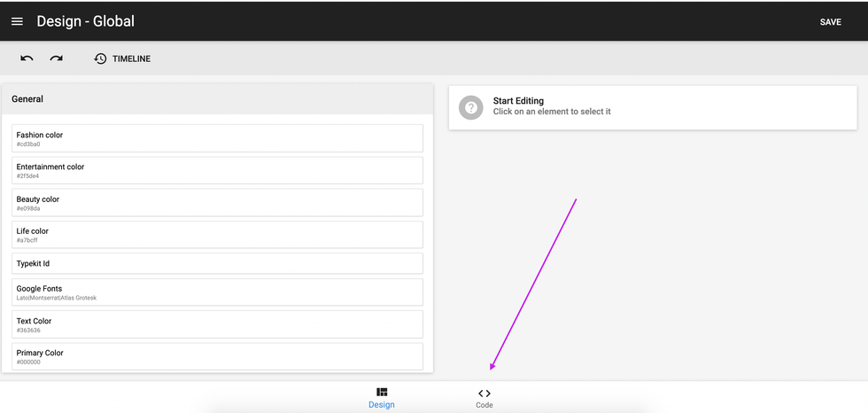
Task: Edit the Fashion color setting
Action: pyautogui.click(x=217, y=138)
